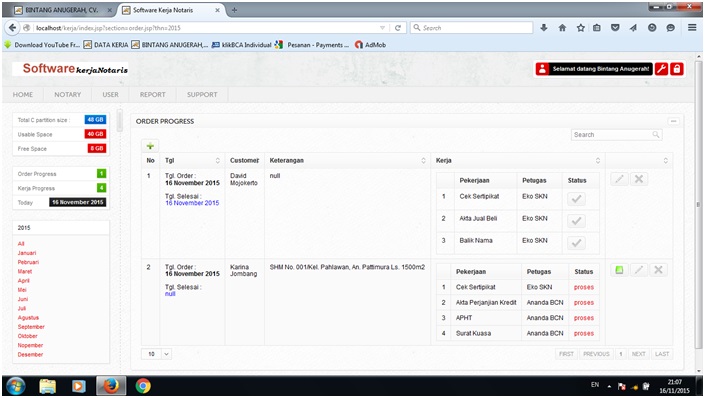This screenshot has width=705, height=398.
Task: Click the Order Progress search field
Action: (616, 134)
